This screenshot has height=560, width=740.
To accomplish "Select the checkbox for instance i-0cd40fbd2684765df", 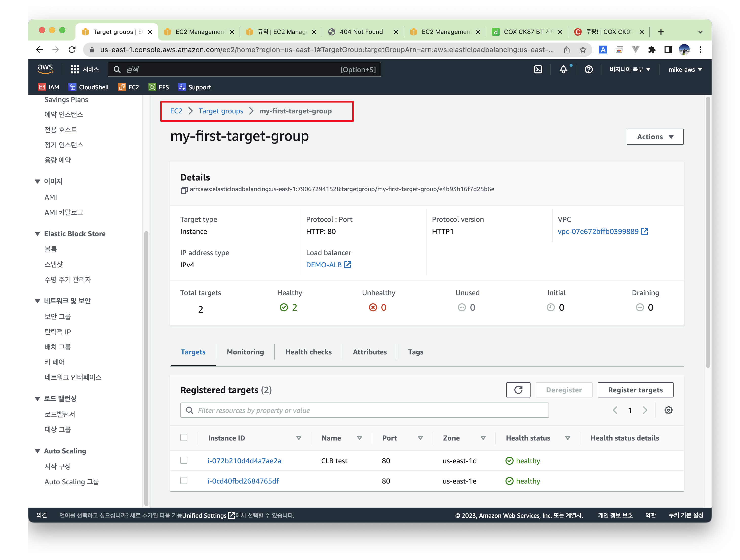I will pos(184,481).
